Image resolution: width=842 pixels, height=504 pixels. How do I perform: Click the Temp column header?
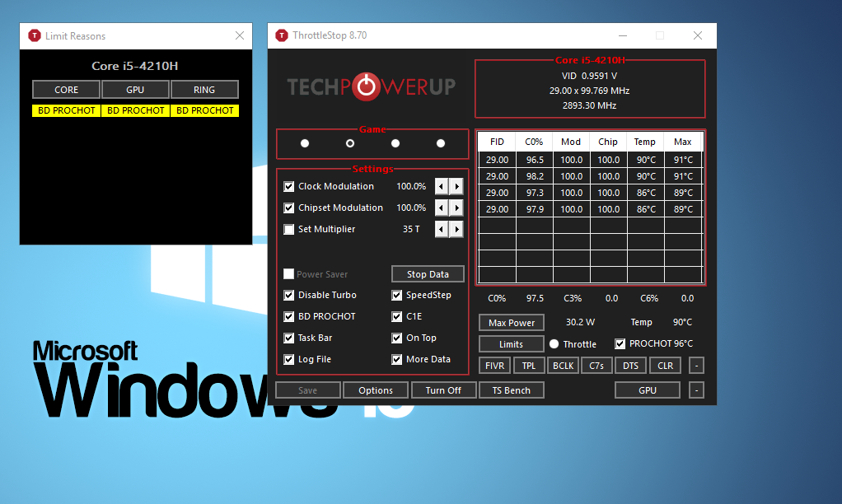point(645,142)
